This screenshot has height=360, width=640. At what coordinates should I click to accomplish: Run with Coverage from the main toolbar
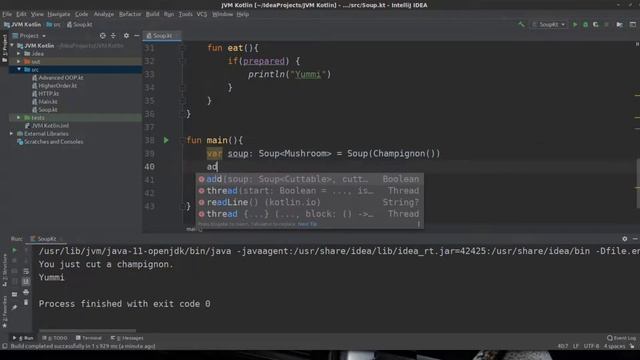596,24
